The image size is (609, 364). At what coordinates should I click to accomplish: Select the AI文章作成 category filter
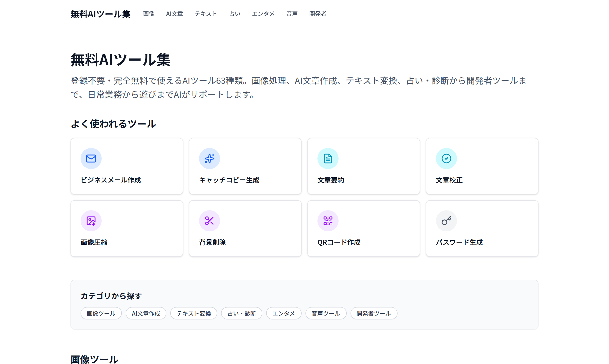(146, 313)
